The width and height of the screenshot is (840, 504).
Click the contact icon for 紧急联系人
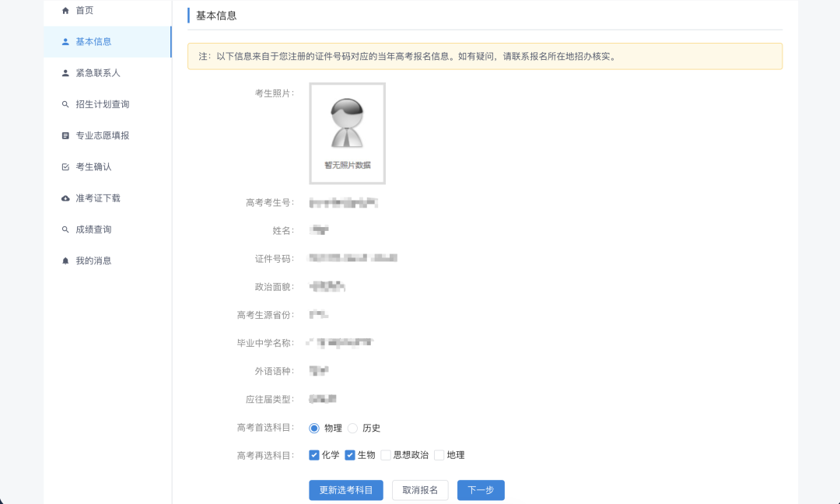(66, 72)
